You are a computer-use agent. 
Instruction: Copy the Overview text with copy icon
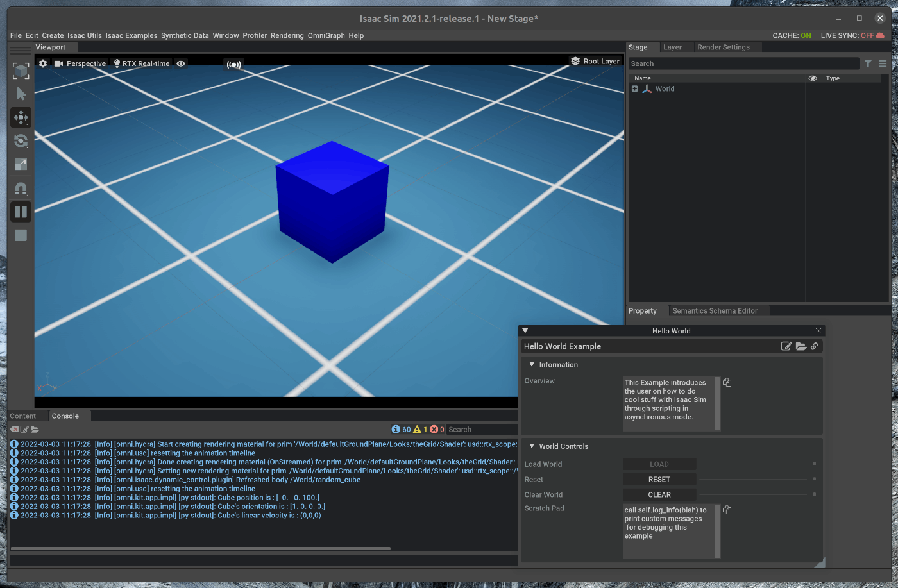tap(727, 382)
